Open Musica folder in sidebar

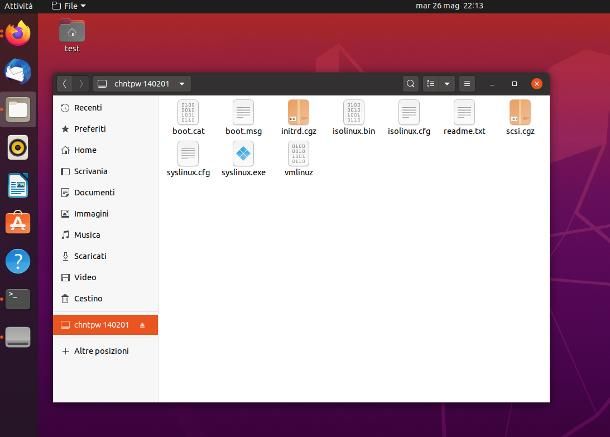coord(106,235)
